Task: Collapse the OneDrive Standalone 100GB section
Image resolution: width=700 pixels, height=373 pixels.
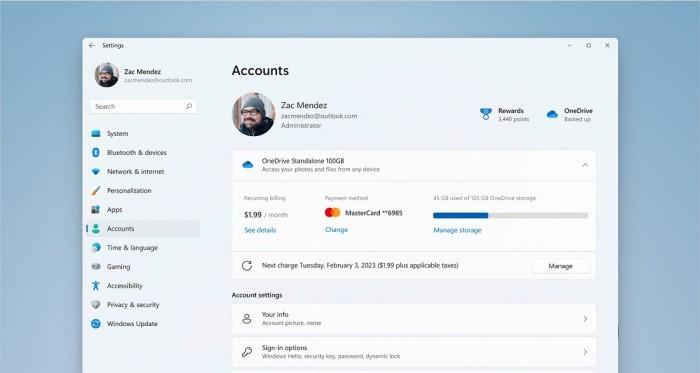Action: pos(585,165)
